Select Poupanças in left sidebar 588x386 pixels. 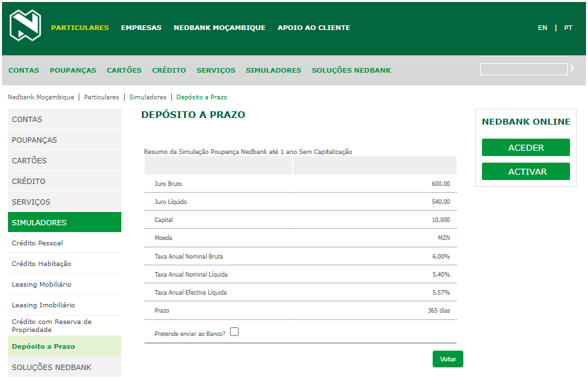(65, 139)
